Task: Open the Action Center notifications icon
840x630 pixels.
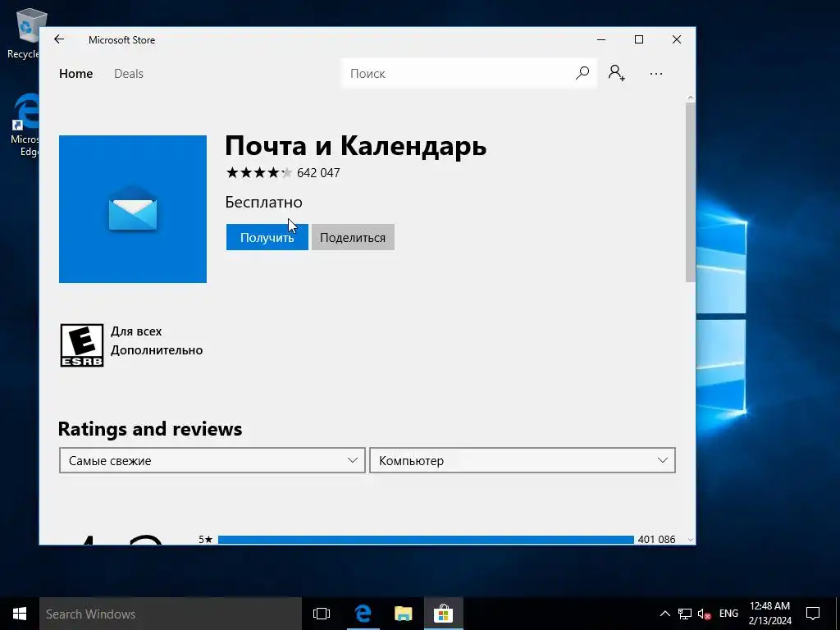Action: pos(813,614)
